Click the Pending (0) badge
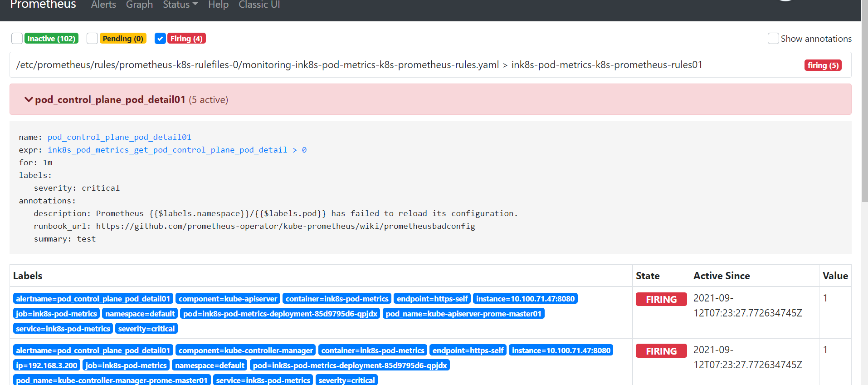The width and height of the screenshot is (868, 385). [123, 39]
